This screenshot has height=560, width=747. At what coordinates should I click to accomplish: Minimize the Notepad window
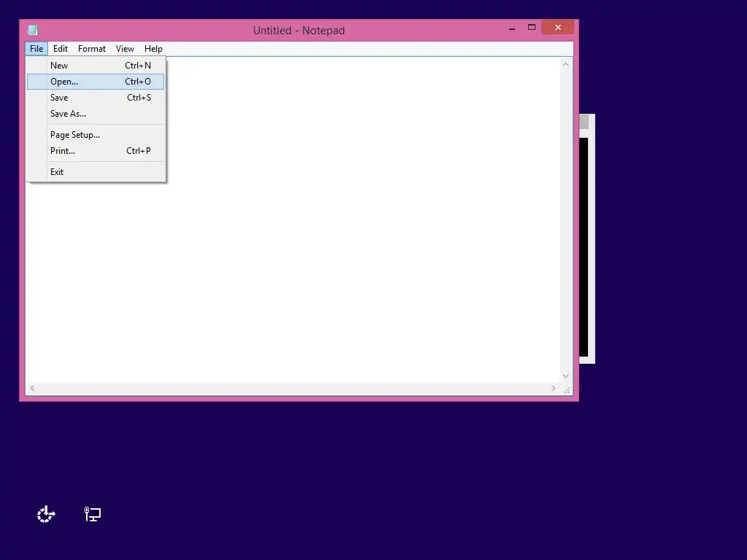click(x=512, y=28)
